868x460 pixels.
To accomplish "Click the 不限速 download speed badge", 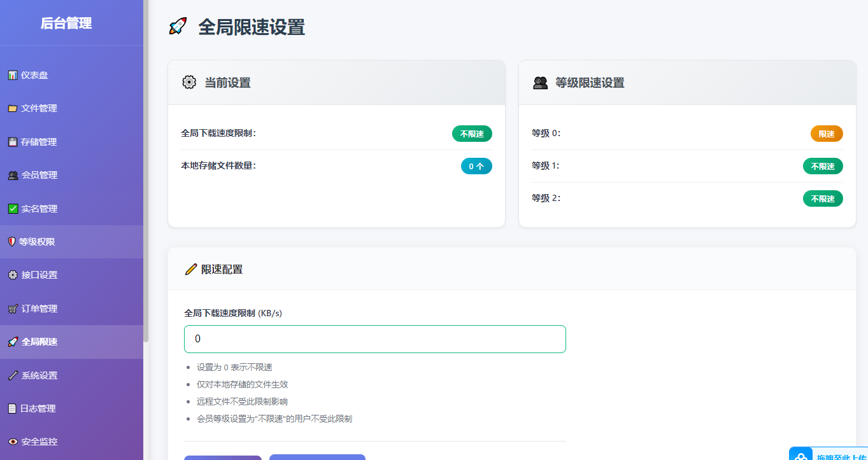I will [472, 134].
